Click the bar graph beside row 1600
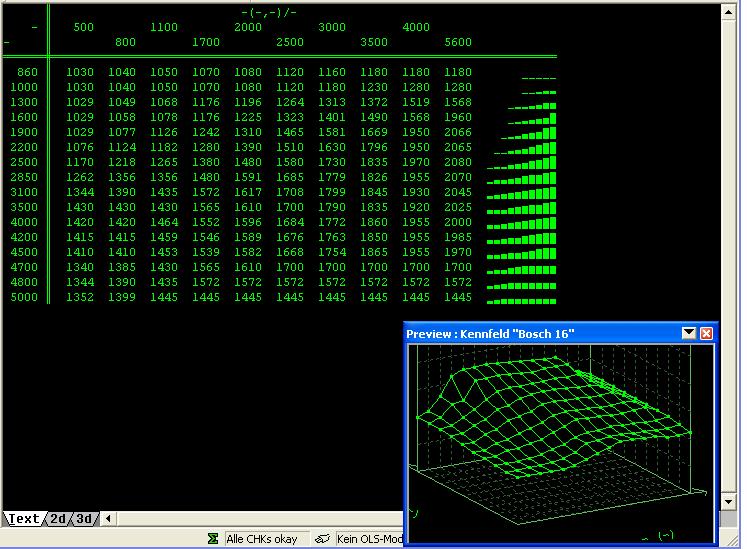This screenshot has width=747, height=549. click(532, 119)
